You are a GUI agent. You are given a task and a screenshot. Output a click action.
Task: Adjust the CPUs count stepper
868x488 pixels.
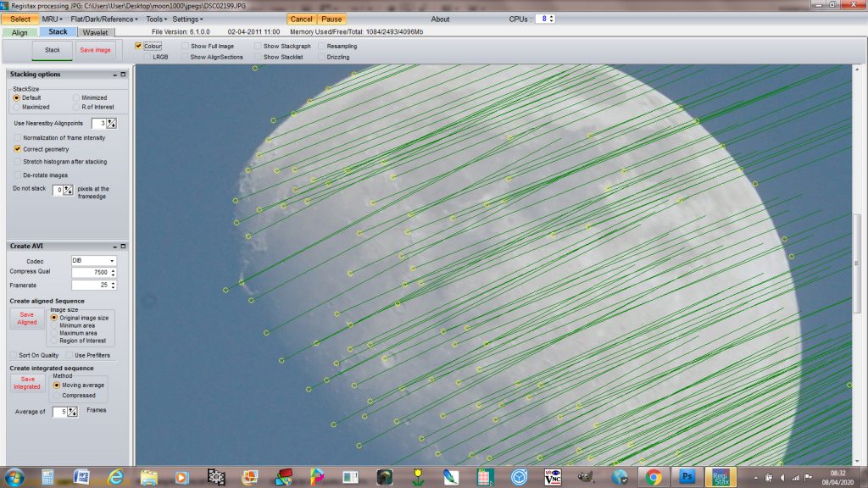tap(551, 19)
